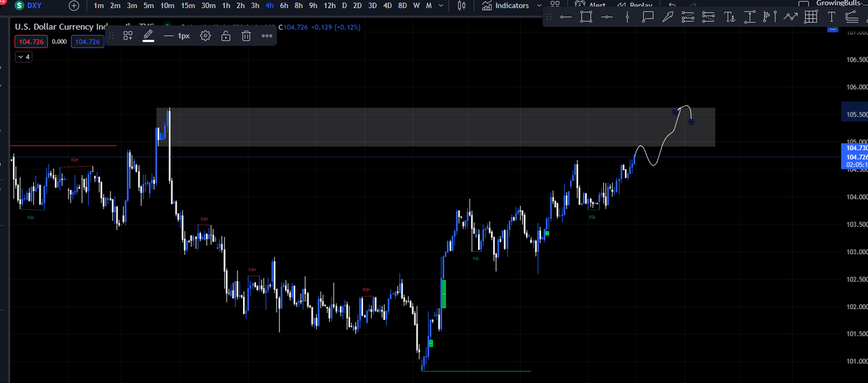Viewport: 868px width, 383px height.
Task: Select the vertical line drawing tool
Action: pos(627,17)
